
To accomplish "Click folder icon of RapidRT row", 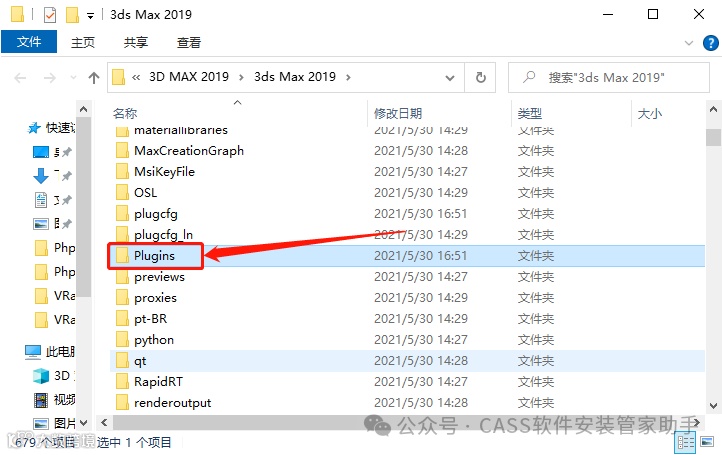I will click(122, 382).
